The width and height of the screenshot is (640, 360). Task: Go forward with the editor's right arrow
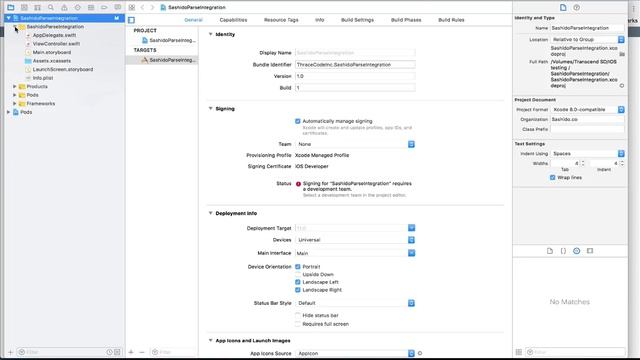(152, 7)
